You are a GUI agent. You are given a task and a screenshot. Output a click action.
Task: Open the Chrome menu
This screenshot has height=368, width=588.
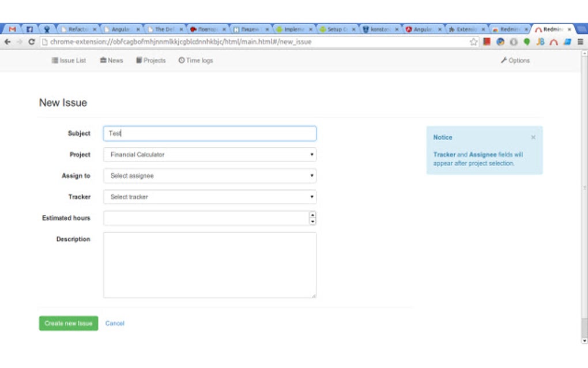point(581,42)
